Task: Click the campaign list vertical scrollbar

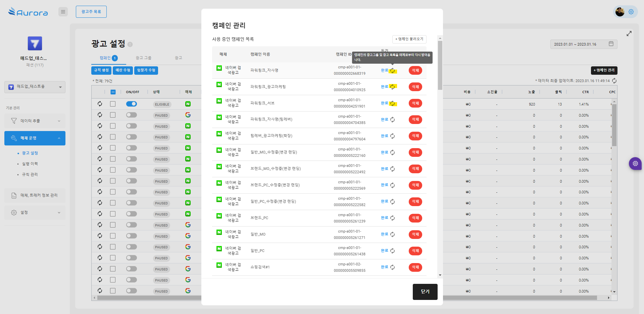Action: [x=440, y=66]
